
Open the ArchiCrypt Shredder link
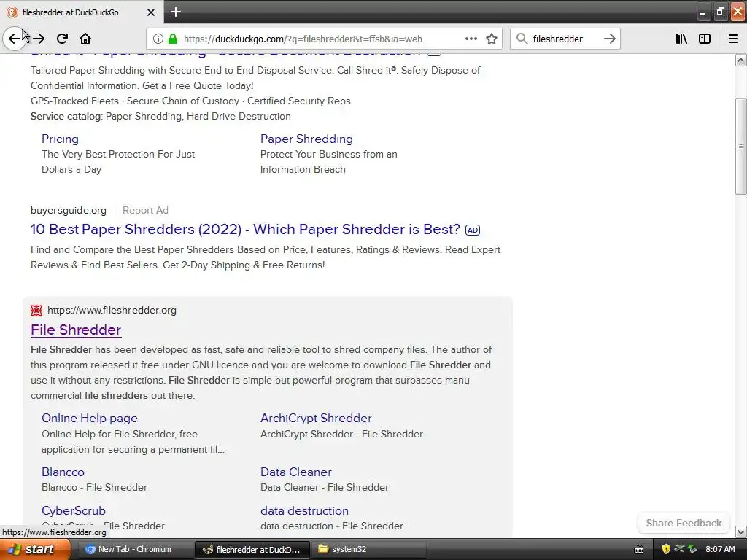click(316, 418)
